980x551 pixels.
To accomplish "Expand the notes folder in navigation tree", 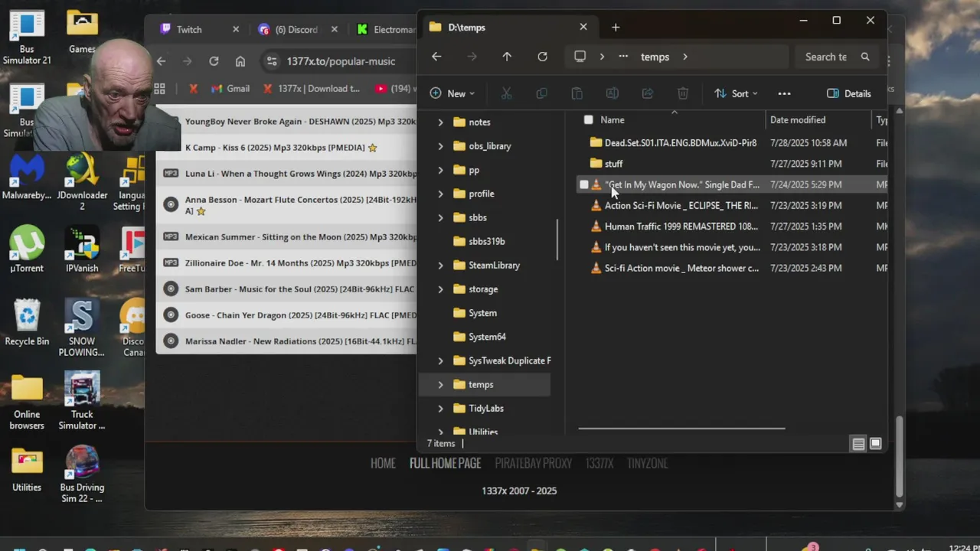I will (x=440, y=122).
